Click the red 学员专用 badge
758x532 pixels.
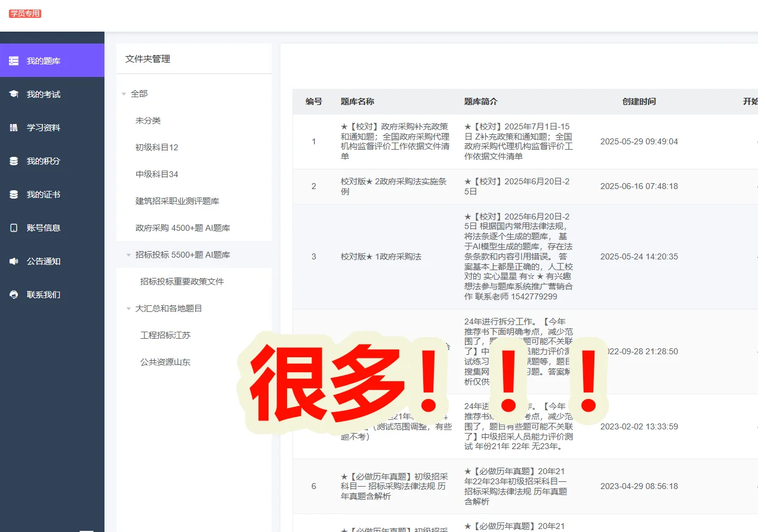[x=24, y=13]
